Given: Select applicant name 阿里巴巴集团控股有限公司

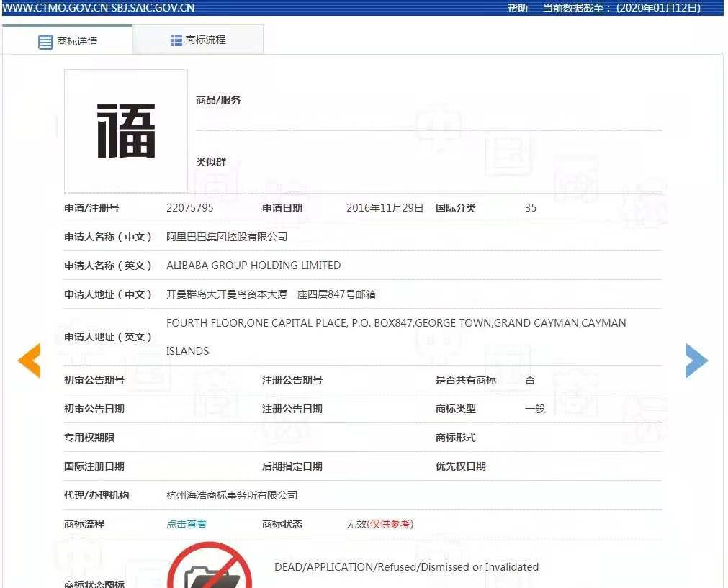Looking at the screenshot, I should click(x=227, y=237).
